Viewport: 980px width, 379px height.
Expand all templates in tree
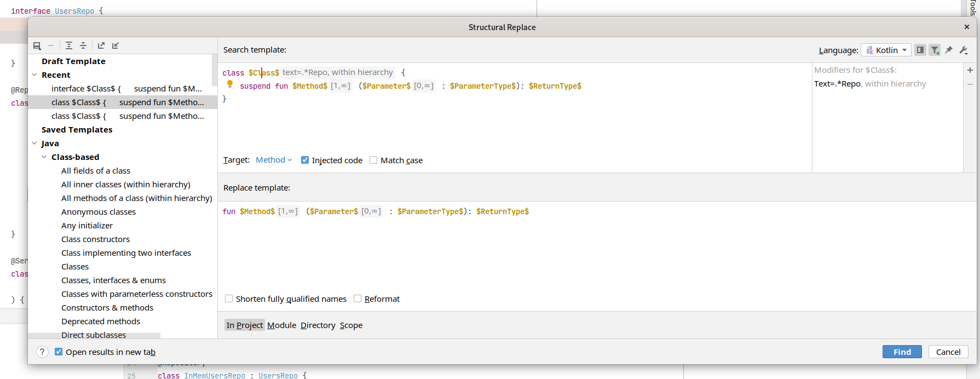[x=69, y=46]
